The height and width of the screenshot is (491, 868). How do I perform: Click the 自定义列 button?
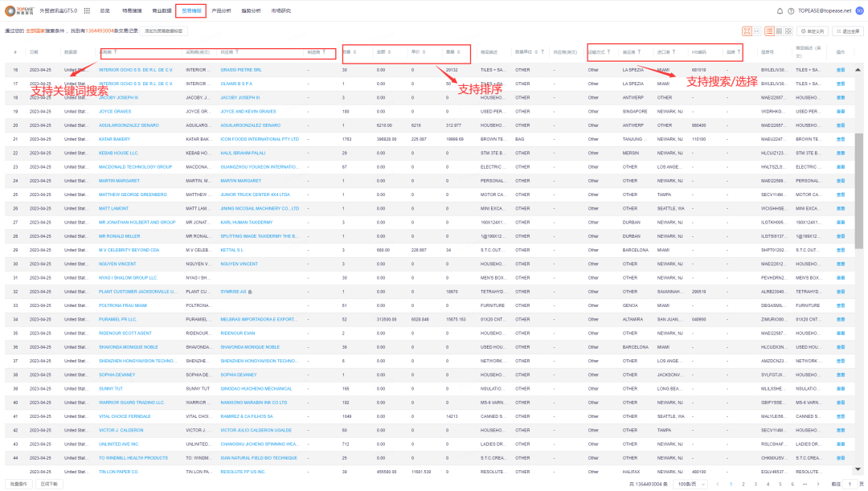[x=812, y=31]
